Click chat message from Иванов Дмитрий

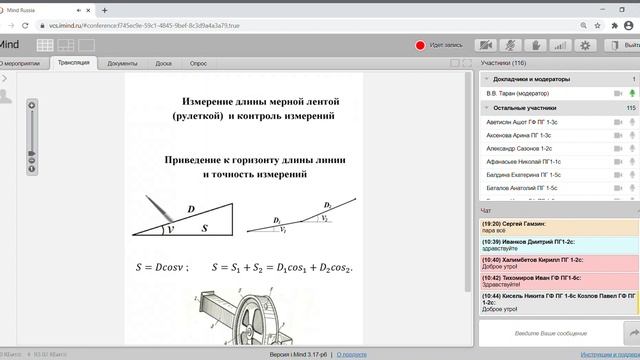559,245
